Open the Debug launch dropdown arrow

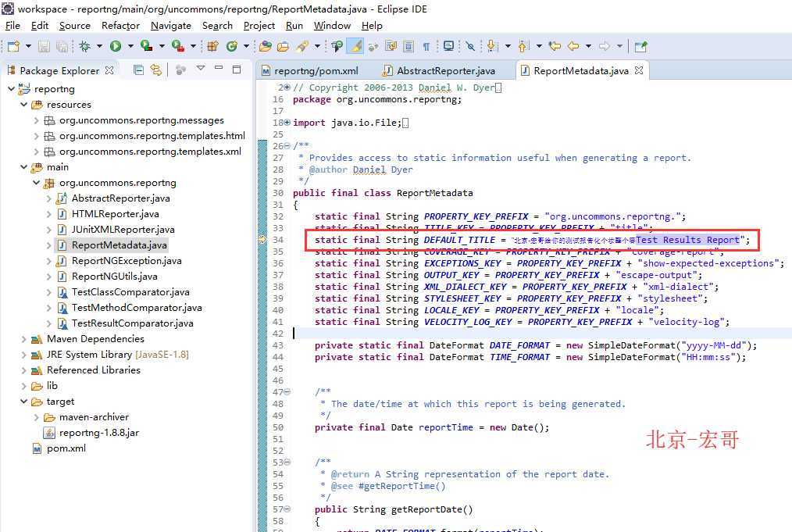(99, 46)
